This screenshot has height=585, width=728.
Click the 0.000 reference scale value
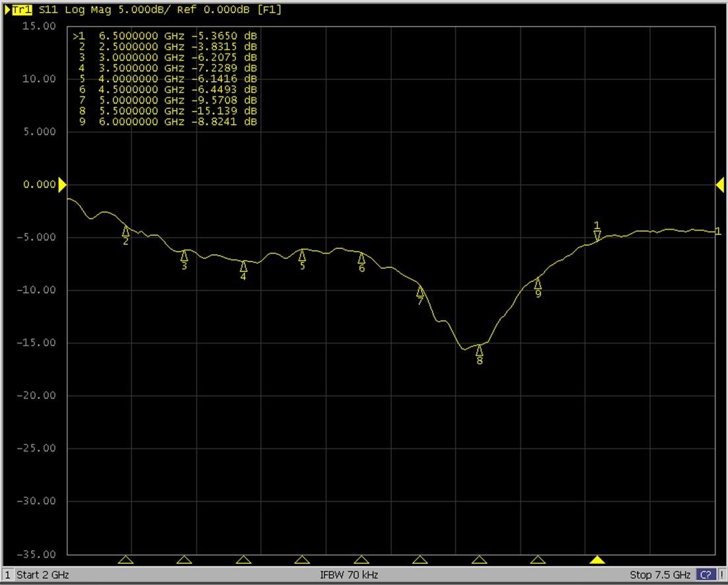[40, 185]
